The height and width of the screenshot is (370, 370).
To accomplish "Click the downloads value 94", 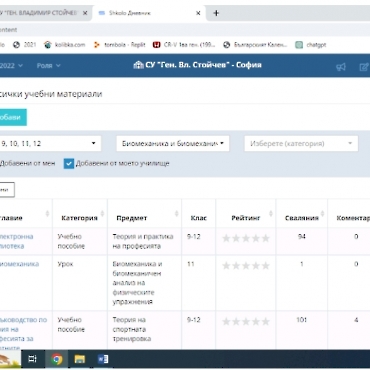I will tap(302, 236).
